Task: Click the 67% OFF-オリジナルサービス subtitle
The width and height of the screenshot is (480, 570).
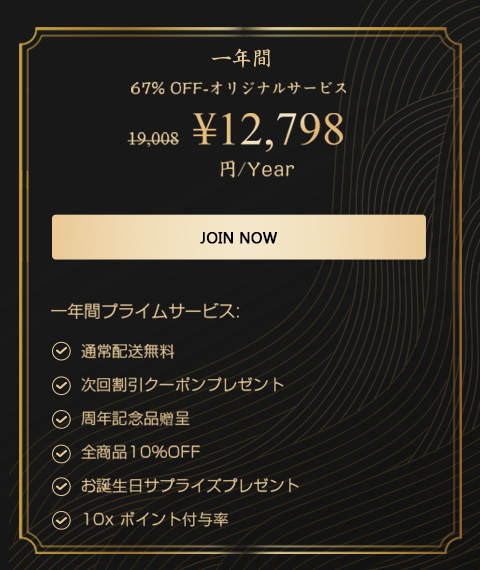Action: pos(239,88)
